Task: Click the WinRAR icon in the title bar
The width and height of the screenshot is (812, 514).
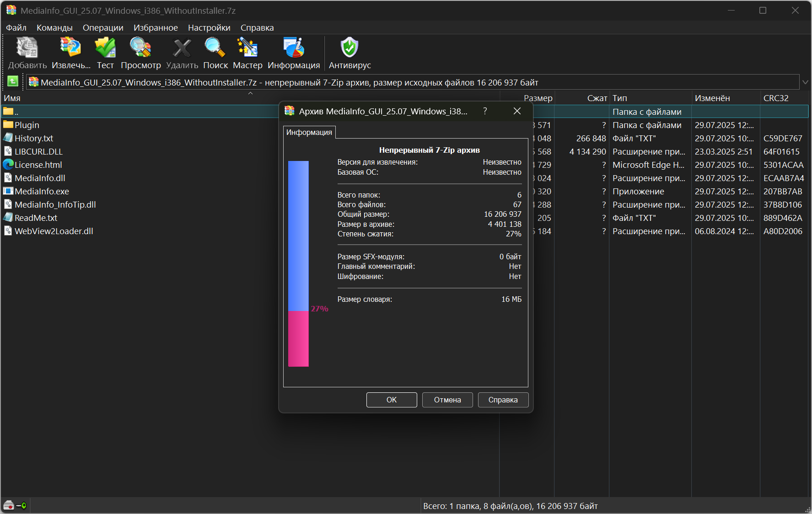Action: (x=11, y=10)
